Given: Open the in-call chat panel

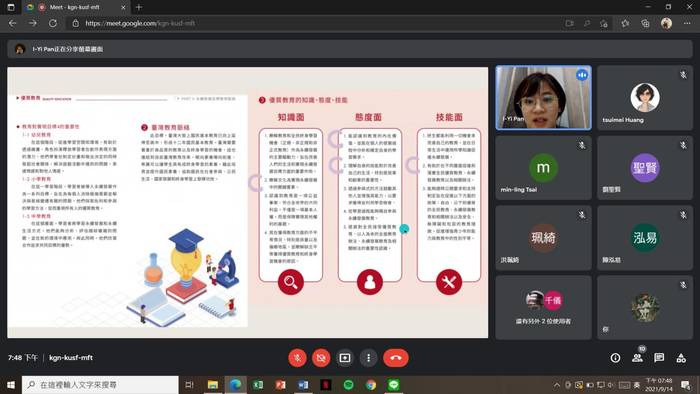Looking at the screenshot, I should (x=659, y=358).
